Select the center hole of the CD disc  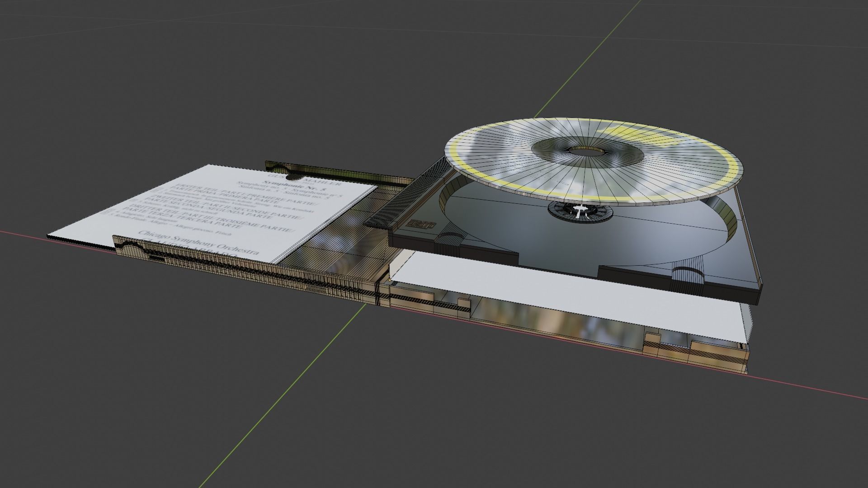pos(588,151)
